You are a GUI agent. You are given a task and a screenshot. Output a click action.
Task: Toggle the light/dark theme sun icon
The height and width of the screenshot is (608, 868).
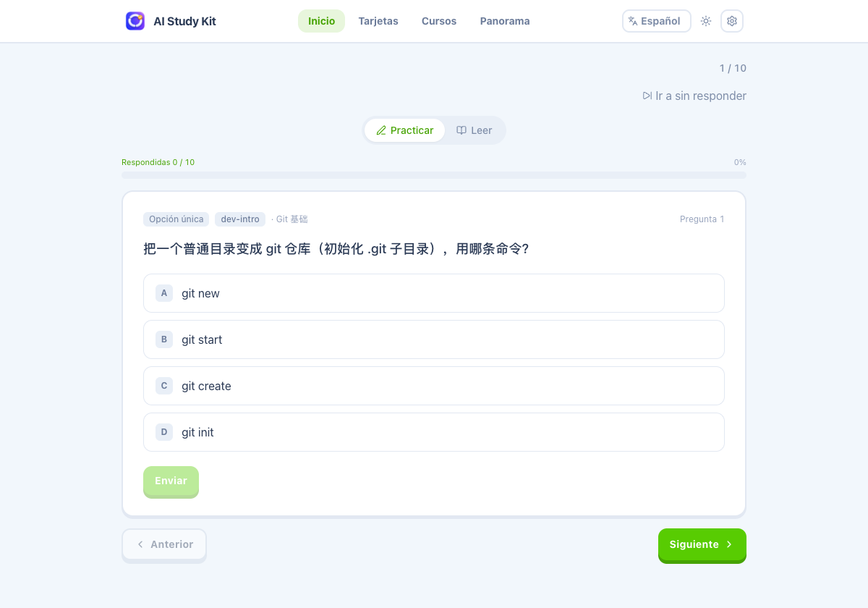pos(706,21)
